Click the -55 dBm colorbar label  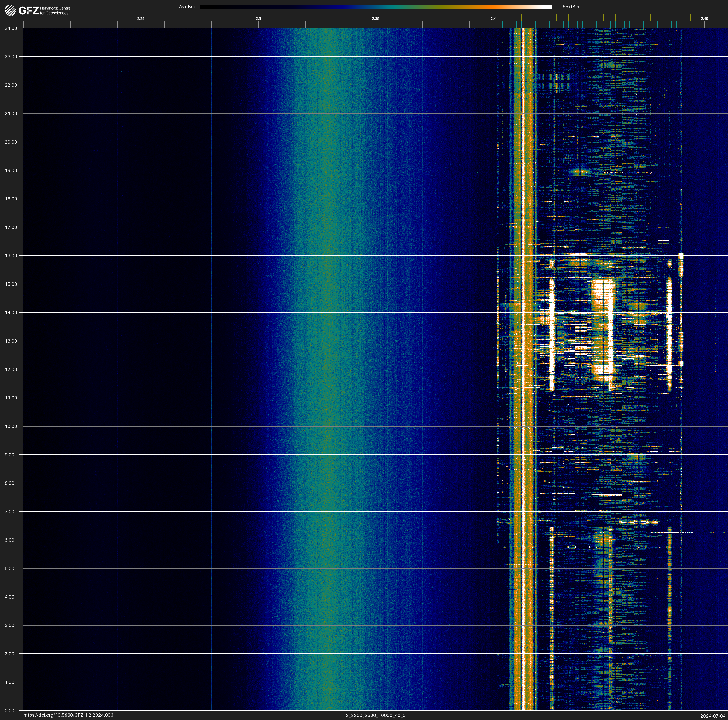(570, 7)
